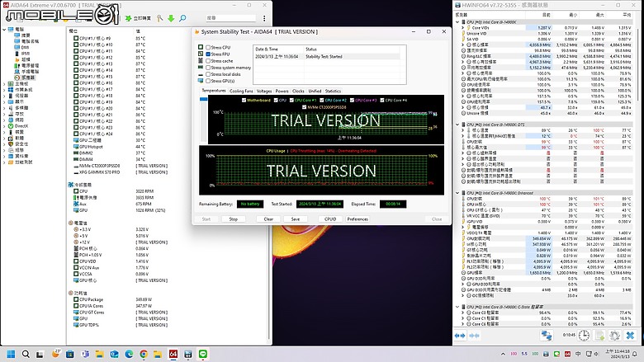Click the taskbar search icon
This screenshot has width=644, height=362.
click(x=26, y=354)
